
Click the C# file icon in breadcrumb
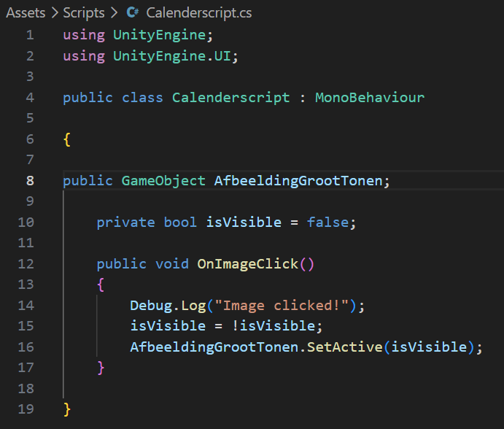(x=132, y=12)
